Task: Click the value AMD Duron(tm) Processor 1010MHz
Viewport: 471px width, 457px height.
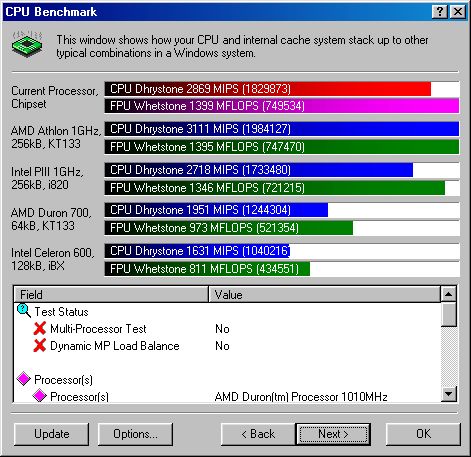Action: point(301,397)
